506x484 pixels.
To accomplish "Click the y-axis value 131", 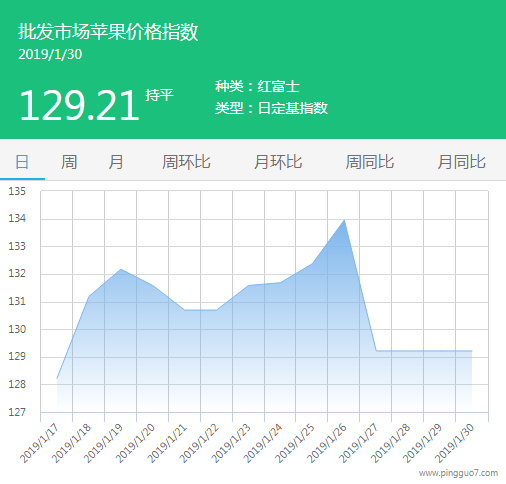I will (x=17, y=301).
